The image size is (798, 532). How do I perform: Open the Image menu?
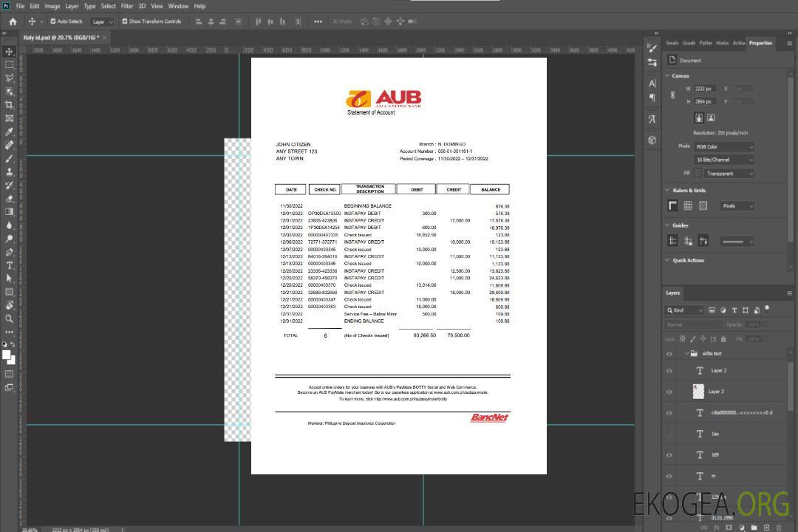52,6
